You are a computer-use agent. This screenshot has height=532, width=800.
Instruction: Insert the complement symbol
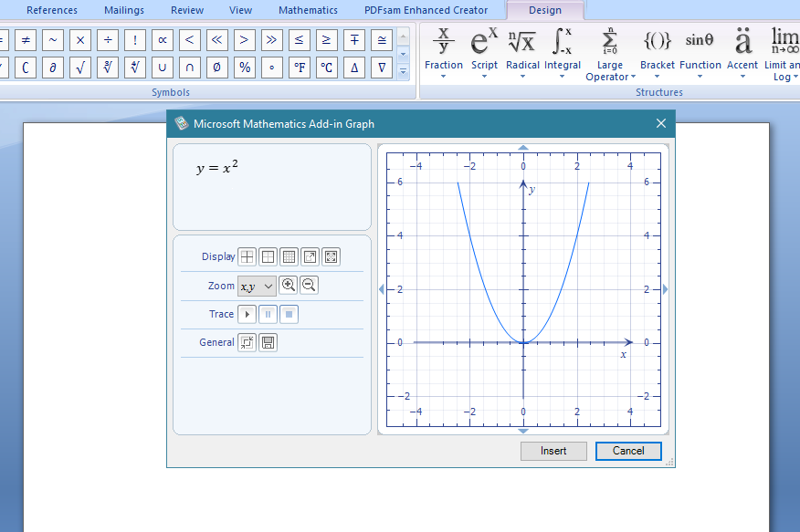click(x=26, y=68)
